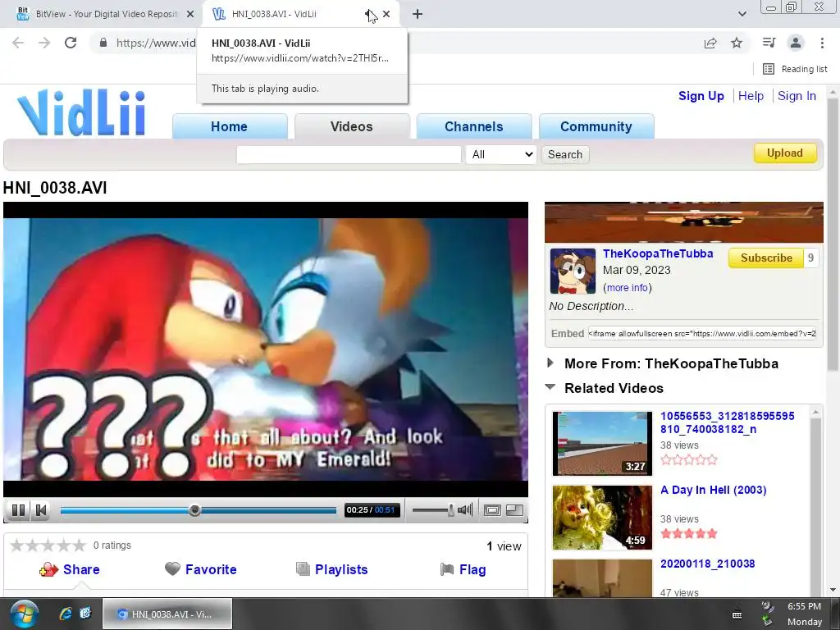Click the share page icon in address bar
The height and width of the screenshot is (630, 840).
click(710, 43)
